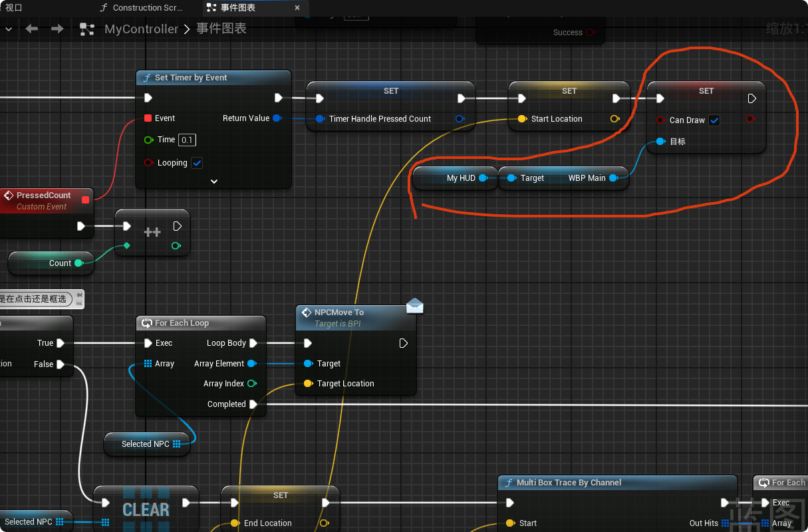Click the True exec output pin
The height and width of the screenshot is (532, 808).
point(61,343)
